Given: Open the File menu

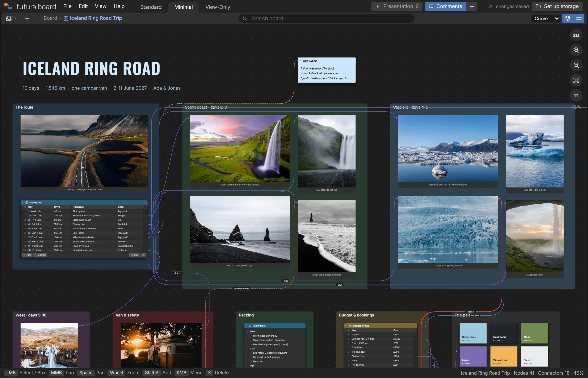Looking at the screenshot, I should tap(67, 6).
